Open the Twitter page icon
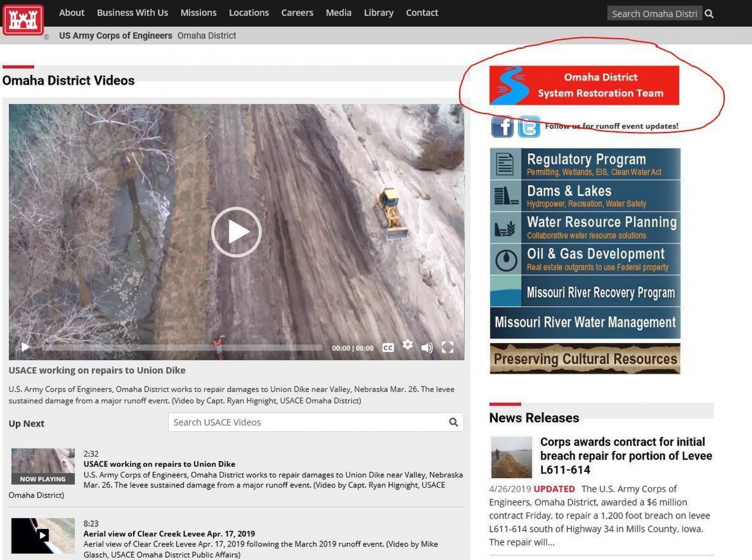752x560 pixels. point(529,127)
